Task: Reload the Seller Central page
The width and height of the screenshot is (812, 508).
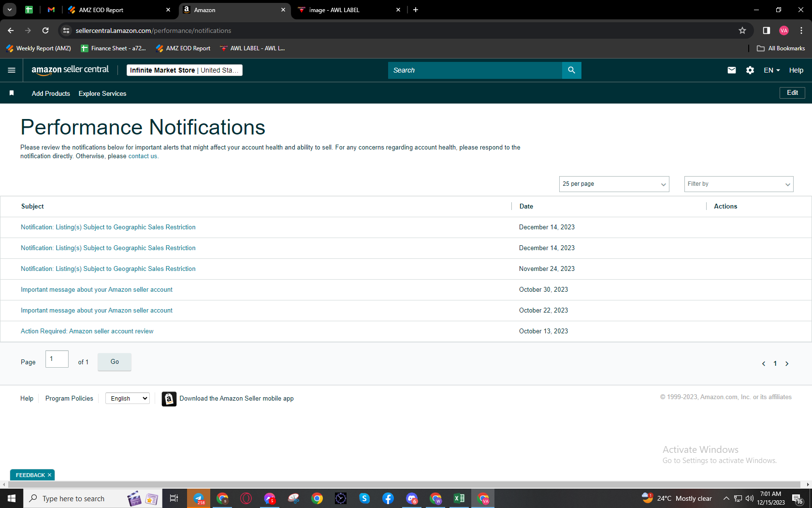Action: (x=45, y=30)
